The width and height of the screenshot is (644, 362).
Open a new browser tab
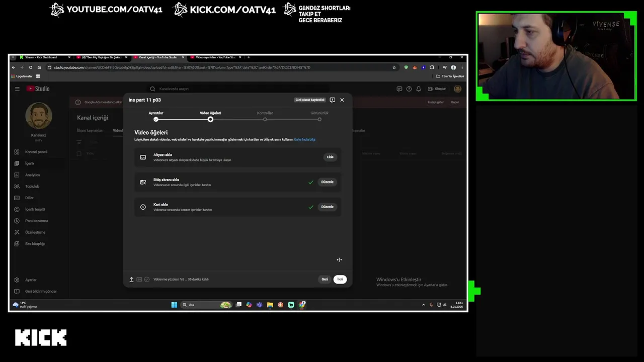pyautogui.click(x=249, y=57)
